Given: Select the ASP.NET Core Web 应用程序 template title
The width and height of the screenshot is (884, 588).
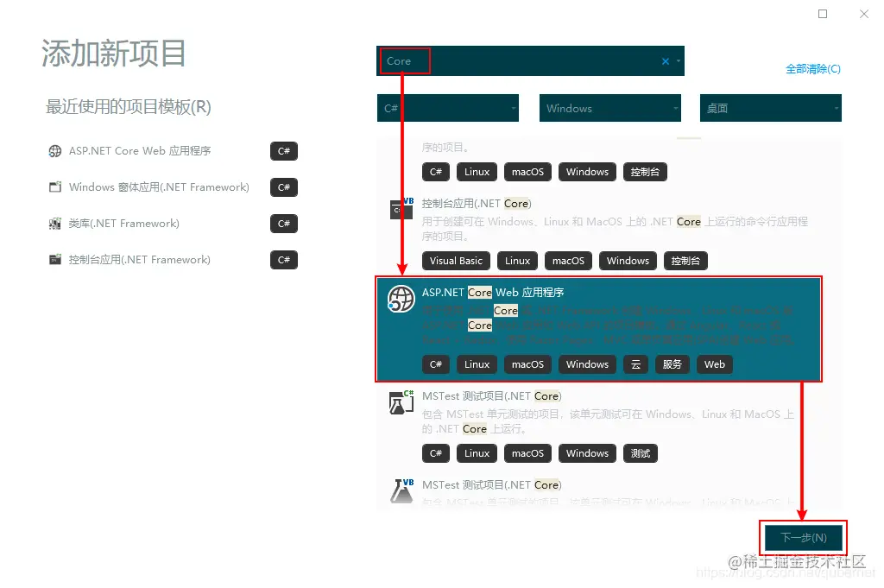Looking at the screenshot, I should coord(493,293).
